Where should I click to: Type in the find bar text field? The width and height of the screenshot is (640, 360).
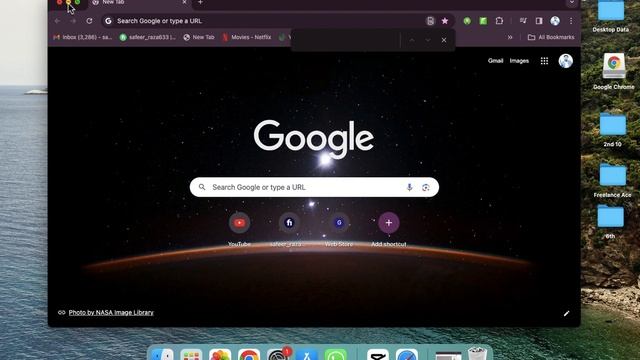(346, 40)
